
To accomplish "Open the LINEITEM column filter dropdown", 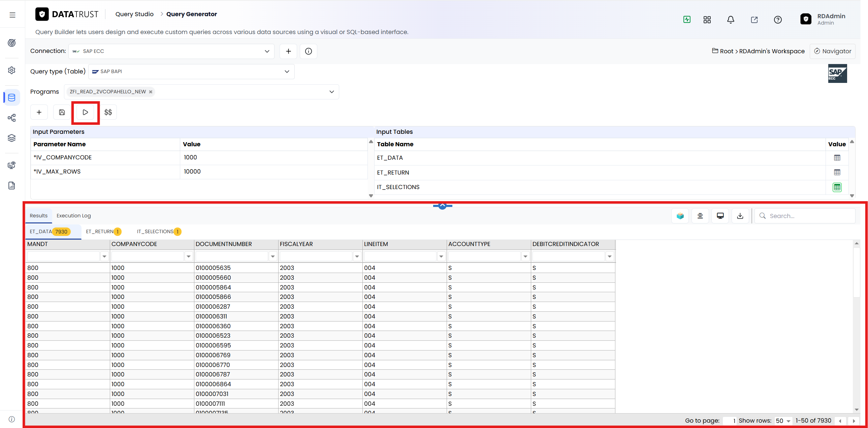I will click(x=442, y=256).
